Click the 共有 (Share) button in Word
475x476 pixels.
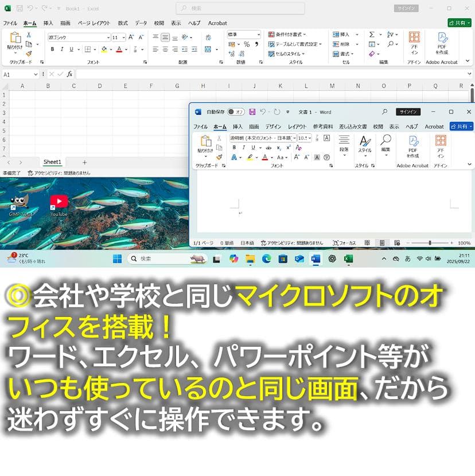coord(462,126)
